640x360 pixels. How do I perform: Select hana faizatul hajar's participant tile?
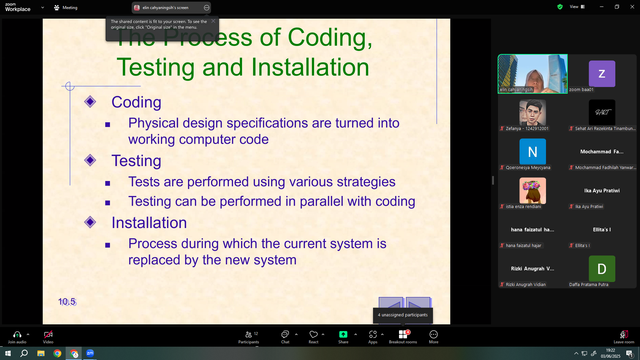[x=533, y=230]
